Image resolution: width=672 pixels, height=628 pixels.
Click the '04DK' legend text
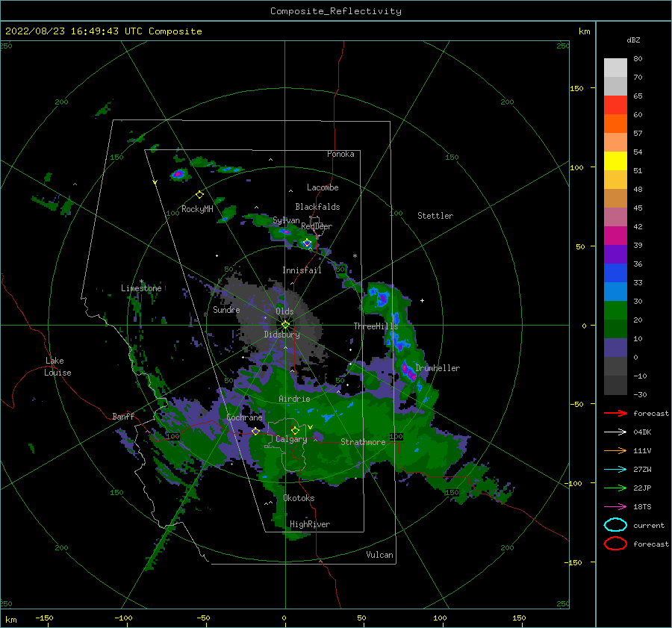[642, 432]
